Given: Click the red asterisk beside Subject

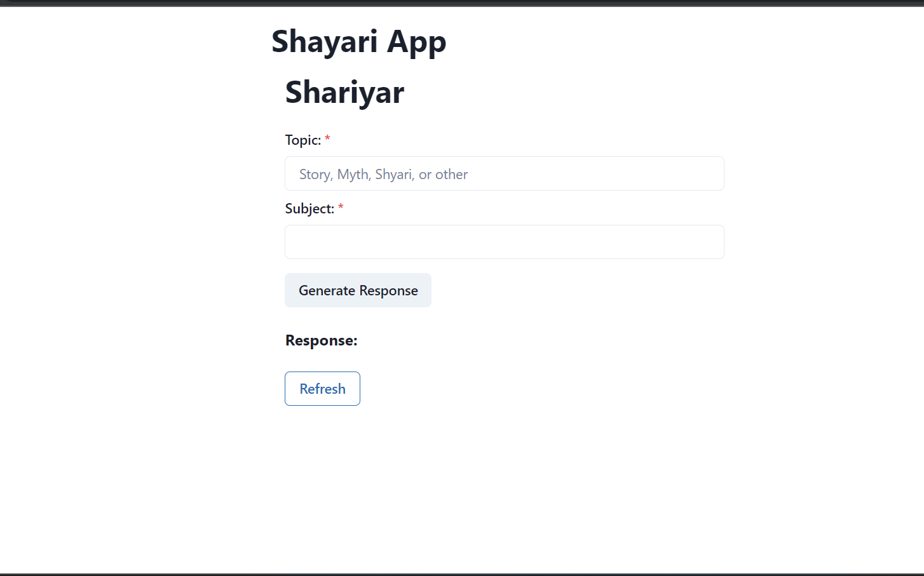Looking at the screenshot, I should coord(341,208).
